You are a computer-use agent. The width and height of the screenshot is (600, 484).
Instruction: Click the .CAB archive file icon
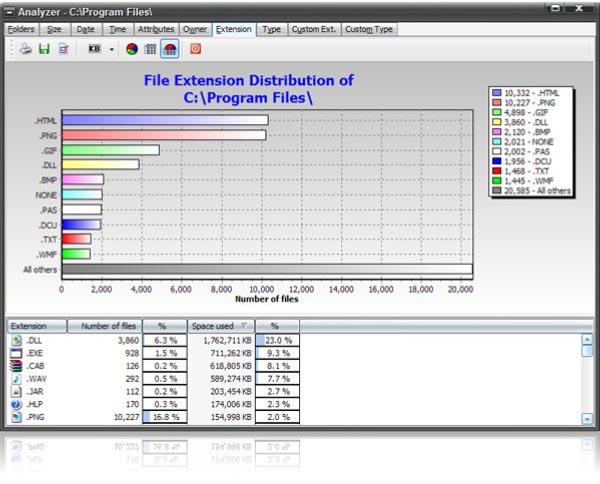coord(16,367)
